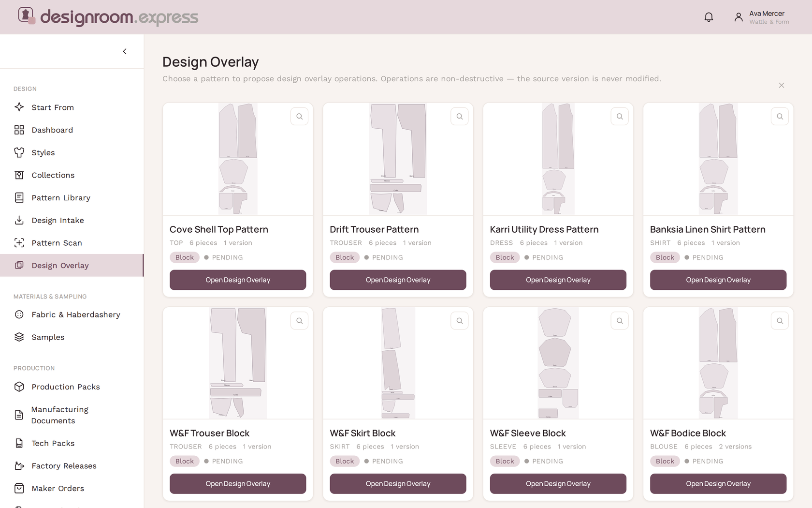The height and width of the screenshot is (508, 812).
Task: Open Design Overlay for W&F Bodice Block
Action: point(718,484)
